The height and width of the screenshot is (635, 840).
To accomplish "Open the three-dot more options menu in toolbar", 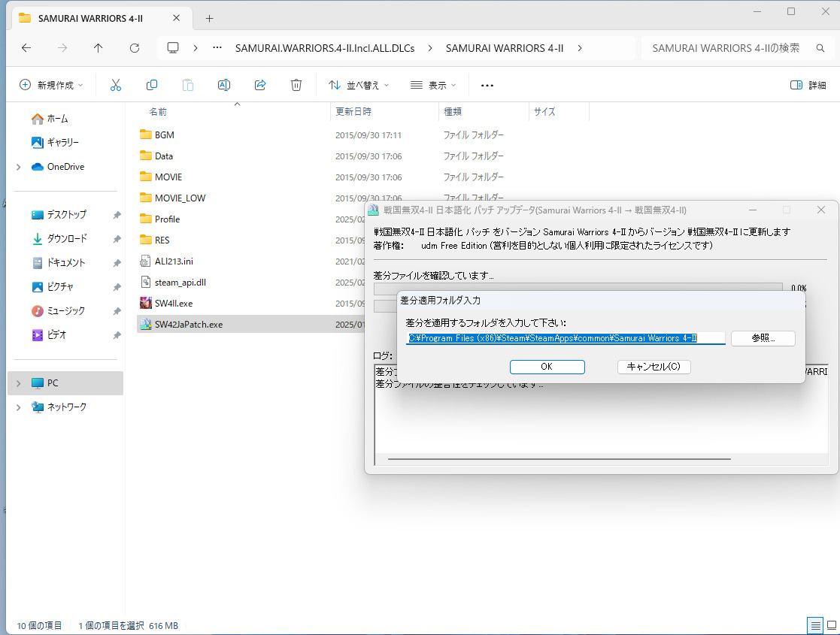I will [x=487, y=85].
